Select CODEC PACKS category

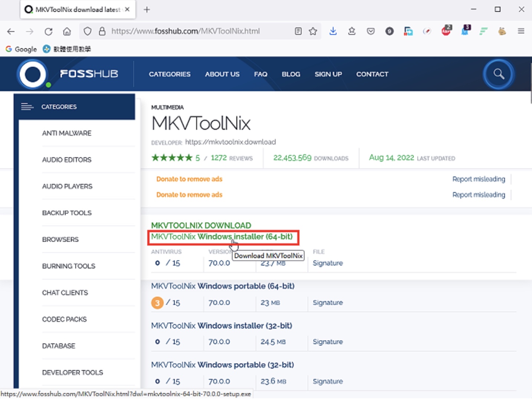(x=64, y=319)
